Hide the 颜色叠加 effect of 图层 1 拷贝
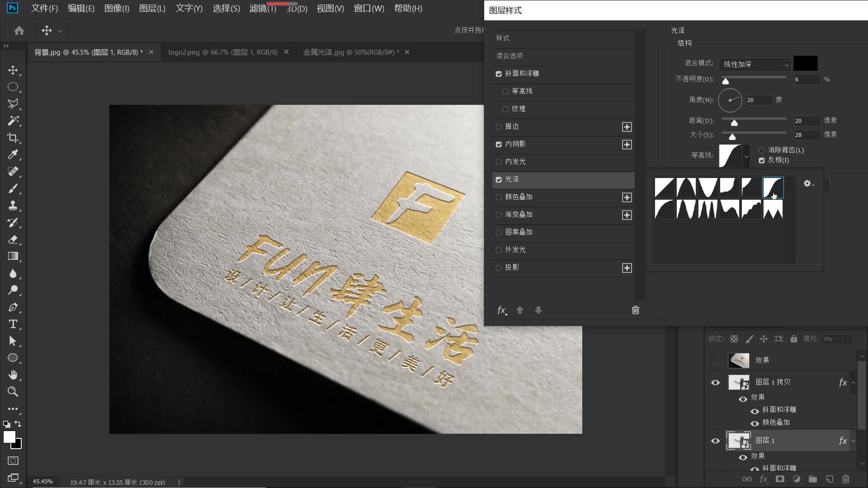This screenshot has width=868, height=488. pyautogui.click(x=754, y=423)
